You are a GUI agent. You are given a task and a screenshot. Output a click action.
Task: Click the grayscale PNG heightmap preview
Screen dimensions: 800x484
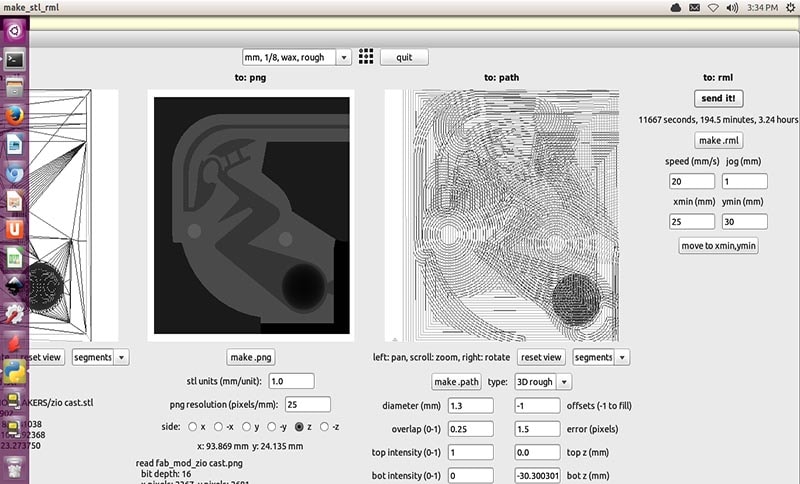point(251,215)
